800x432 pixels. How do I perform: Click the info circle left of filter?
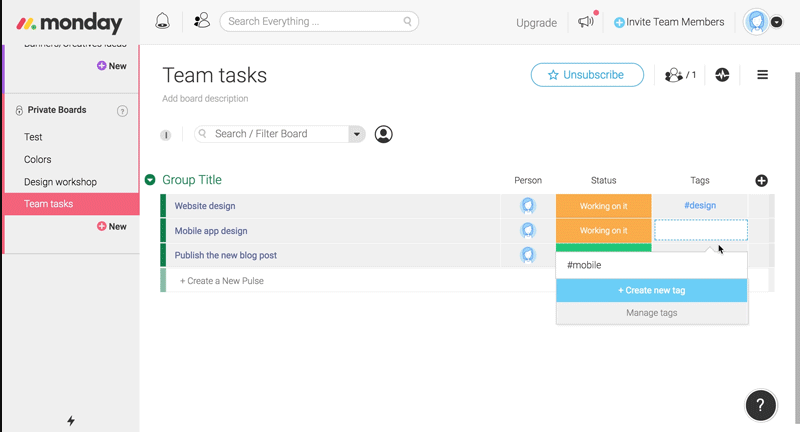[x=165, y=135]
